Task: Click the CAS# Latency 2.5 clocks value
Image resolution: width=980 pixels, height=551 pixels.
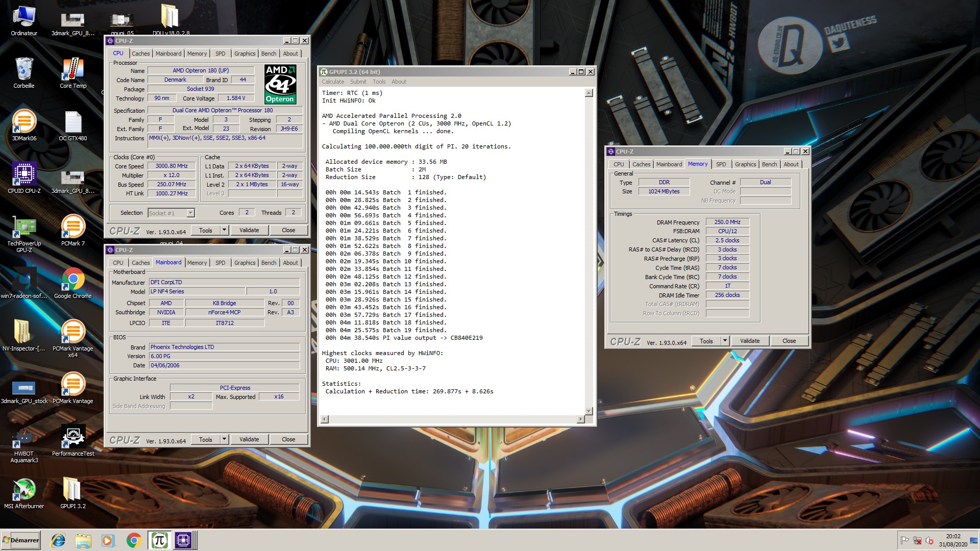Action: pos(727,240)
